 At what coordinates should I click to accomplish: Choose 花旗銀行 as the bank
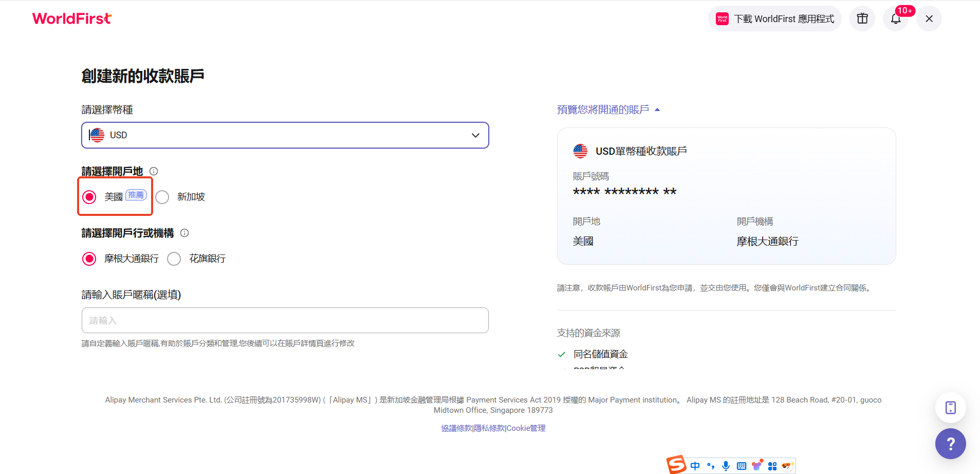tap(174, 259)
